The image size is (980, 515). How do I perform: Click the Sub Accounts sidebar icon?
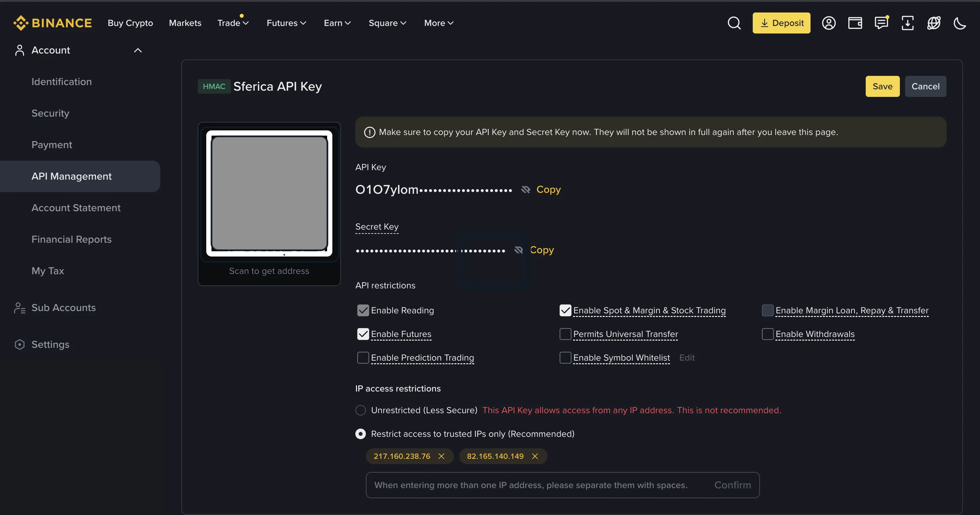tap(19, 308)
